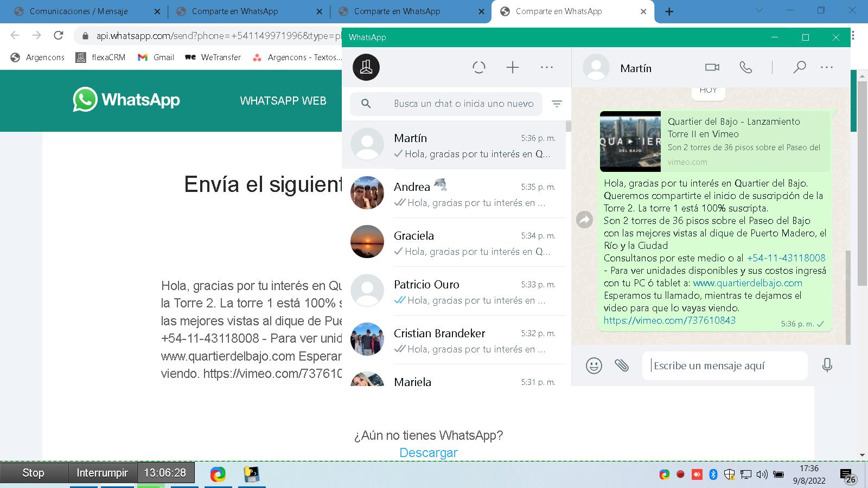Screen dimensions: 868x488
Task: Open the emoji picker
Action: tap(594, 365)
